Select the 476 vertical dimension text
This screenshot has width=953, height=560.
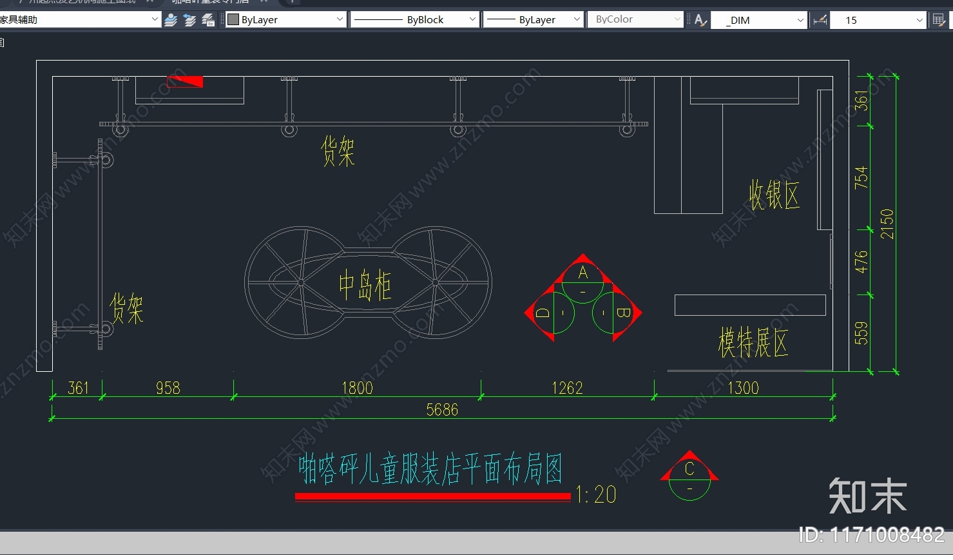pos(861,262)
